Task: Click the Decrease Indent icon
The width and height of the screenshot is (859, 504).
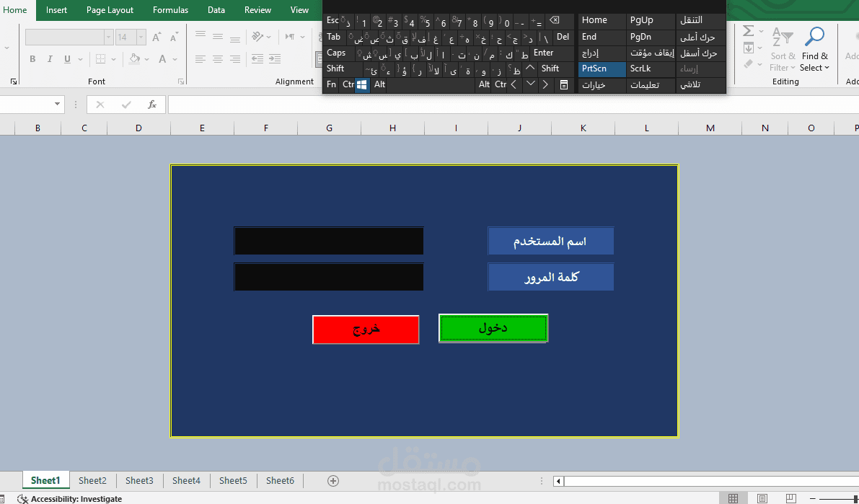Action: [257, 58]
